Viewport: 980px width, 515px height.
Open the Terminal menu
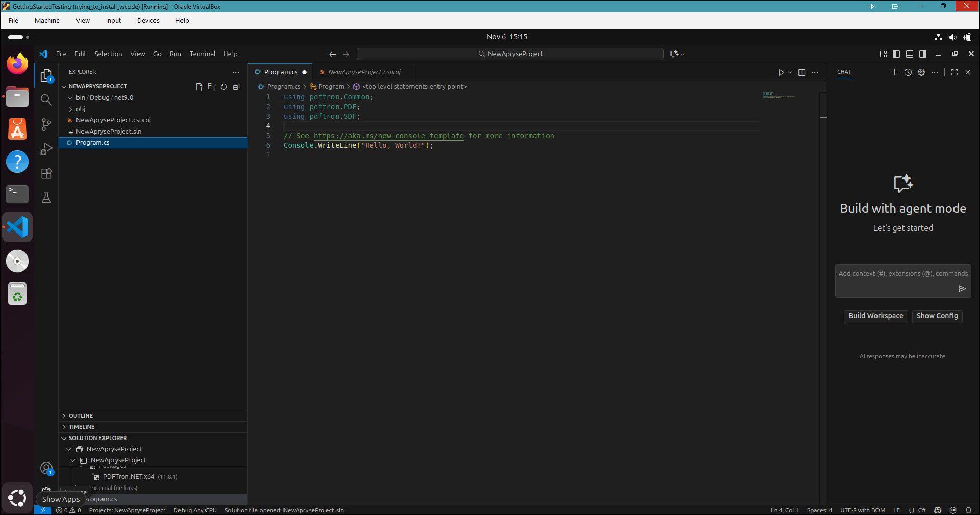(x=202, y=54)
